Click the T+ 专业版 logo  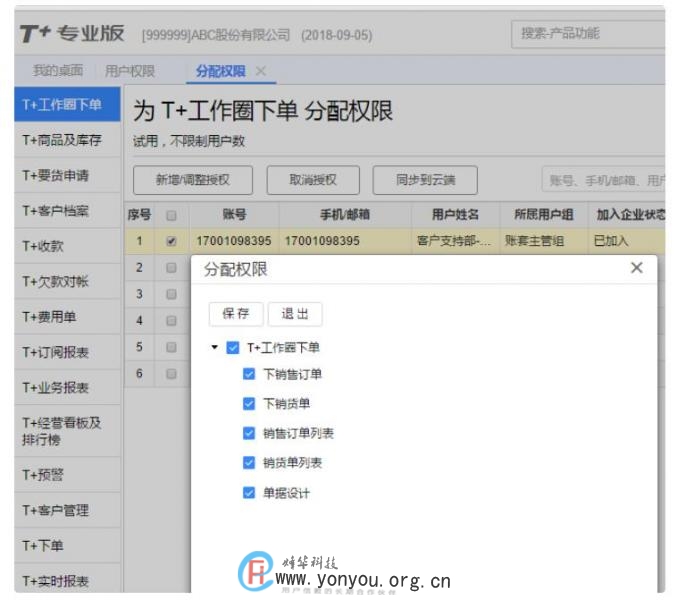(72, 34)
